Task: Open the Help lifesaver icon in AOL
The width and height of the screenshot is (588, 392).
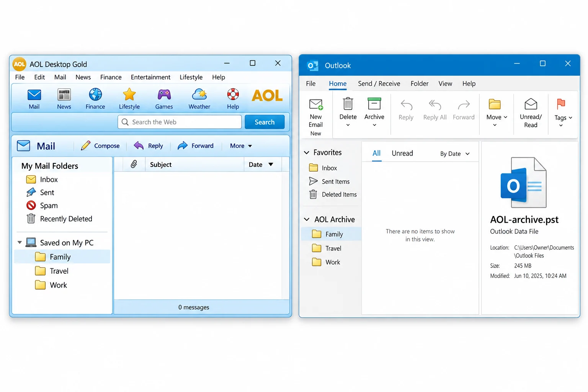Action: (233, 94)
